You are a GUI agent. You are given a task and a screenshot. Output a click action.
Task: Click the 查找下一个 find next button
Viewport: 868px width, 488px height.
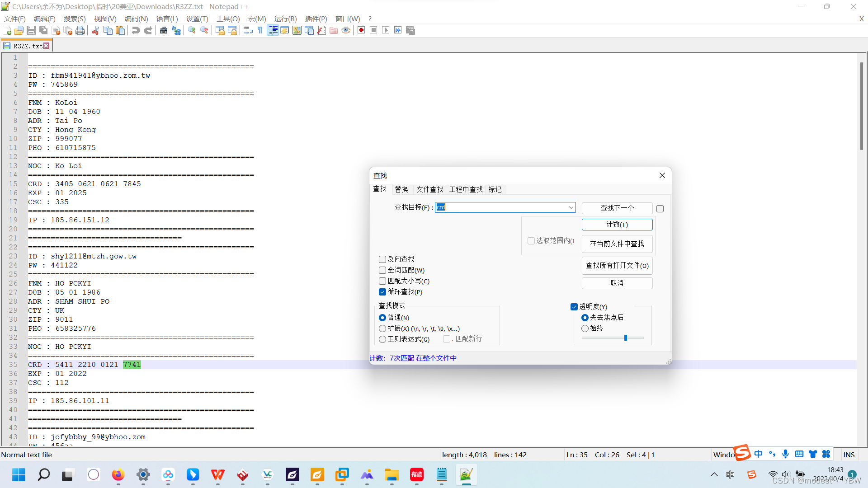[617, 208]
